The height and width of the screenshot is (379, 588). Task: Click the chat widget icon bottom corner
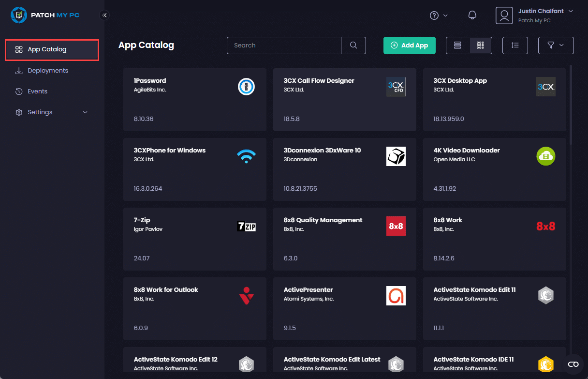click(x=573, y=364)
